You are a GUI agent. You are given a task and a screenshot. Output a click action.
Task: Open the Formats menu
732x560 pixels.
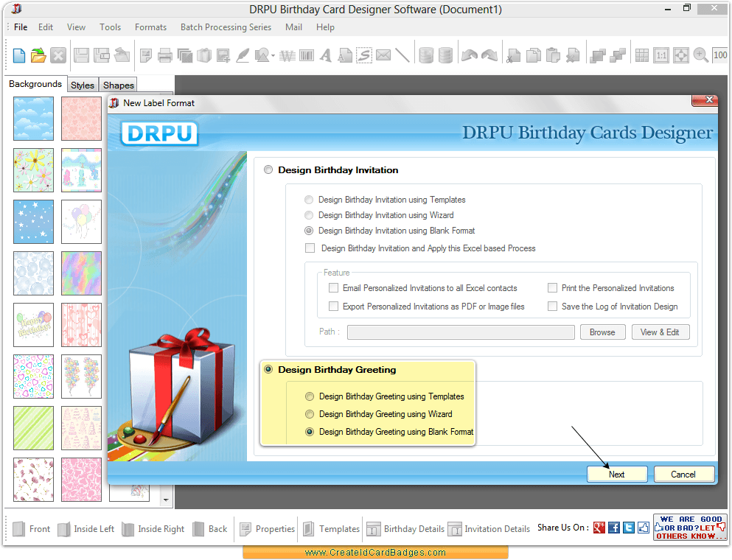(151, 27)
